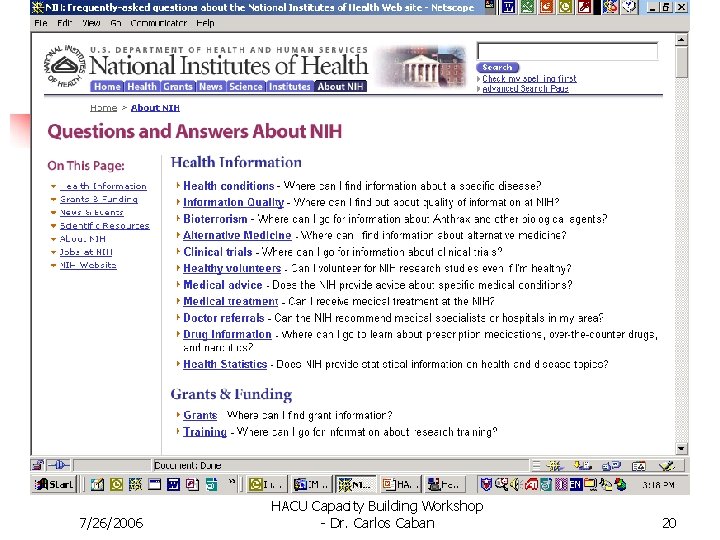Image resolution: width=720 pixels, height=540 pixels.
Task: Open the Health Statistics link
Action: coord(225,364)
